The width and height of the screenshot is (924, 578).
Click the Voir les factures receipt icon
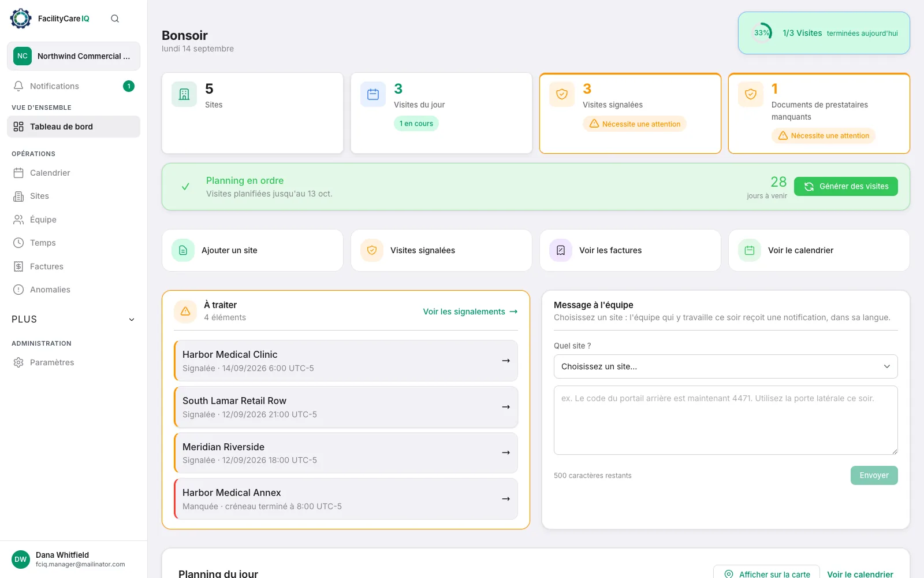point(561,250)
